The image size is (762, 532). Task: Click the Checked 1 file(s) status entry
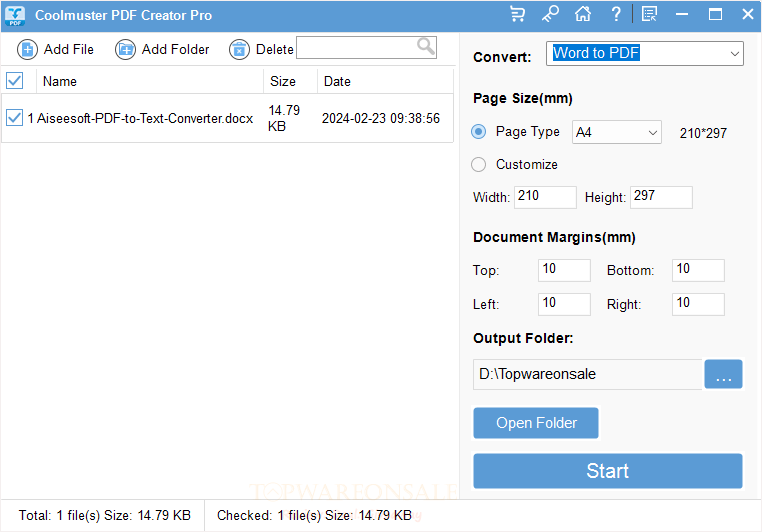click(x=314, y=515)
